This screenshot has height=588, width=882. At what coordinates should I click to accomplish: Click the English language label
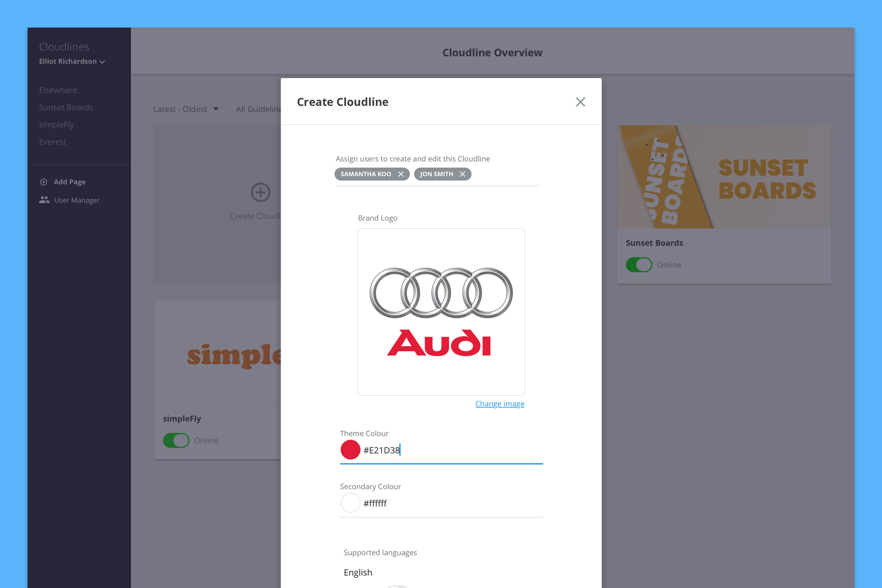358,572
